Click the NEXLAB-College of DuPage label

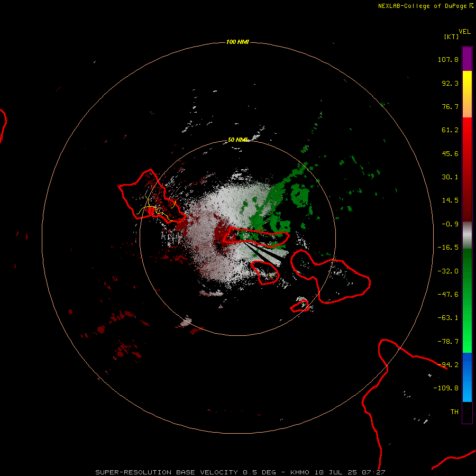tap(422, 6)
